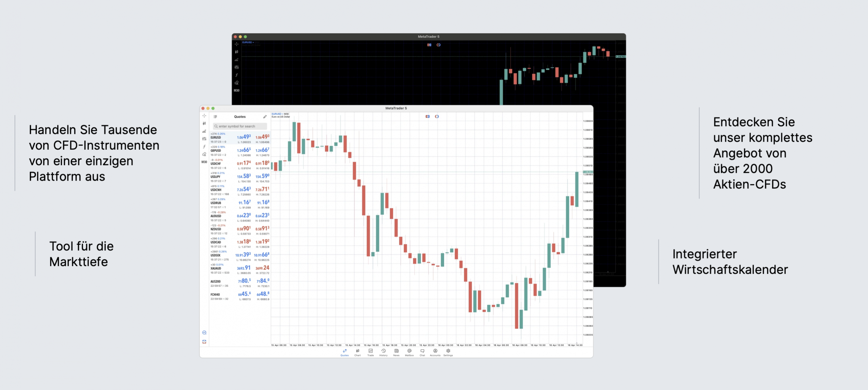868x390 pixels.
Task: Open the Chat tab
Action: pyautogui.click(x=422, y=352)
